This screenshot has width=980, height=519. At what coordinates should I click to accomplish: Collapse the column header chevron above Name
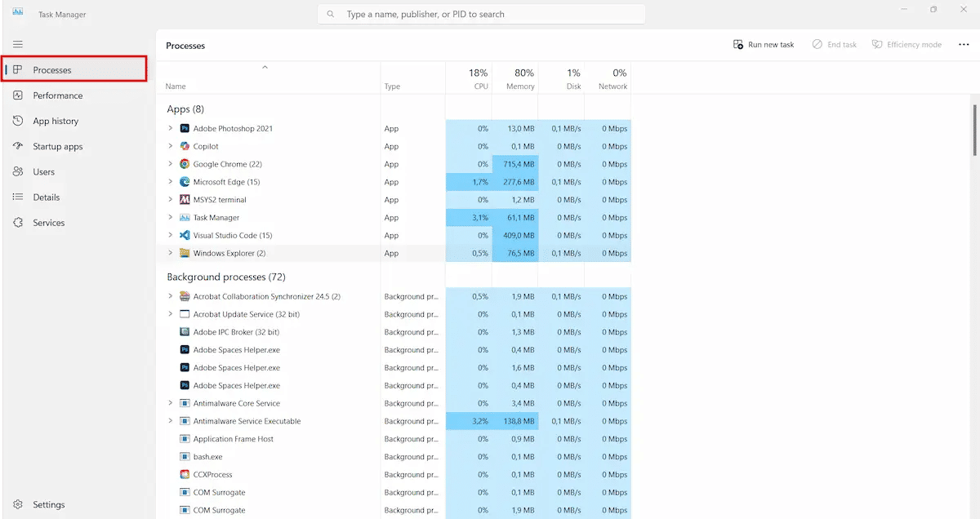coord(265,67)
